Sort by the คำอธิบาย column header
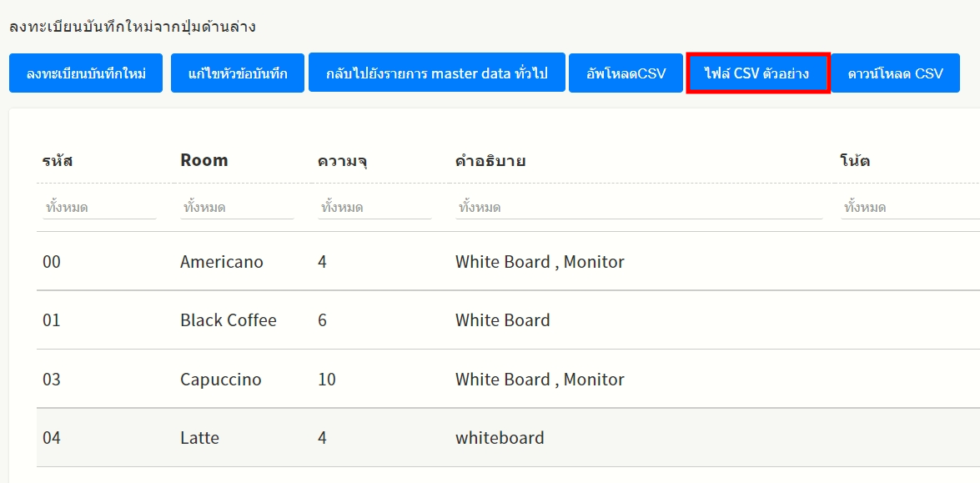980x483 pixels. click(x=490, y=161)
